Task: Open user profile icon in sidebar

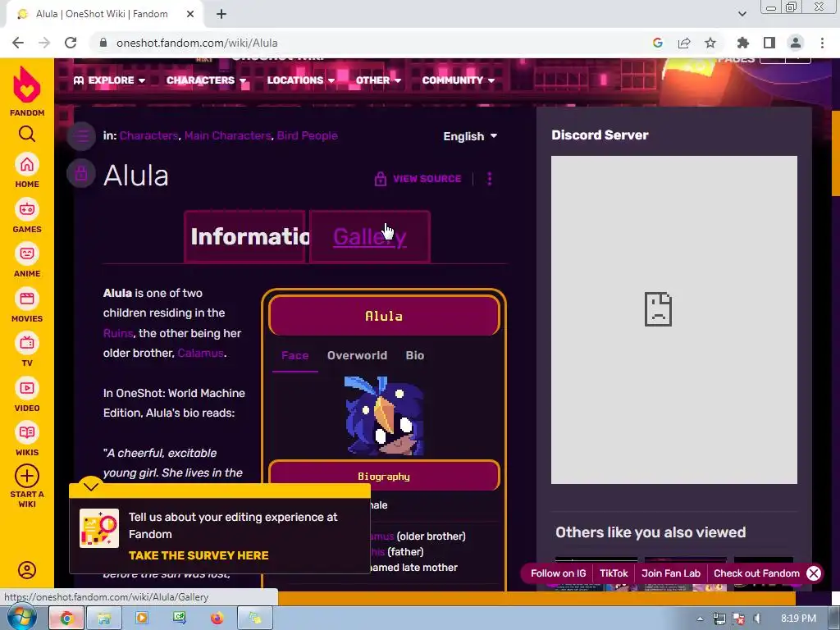Action: click(x=27, y=570)
